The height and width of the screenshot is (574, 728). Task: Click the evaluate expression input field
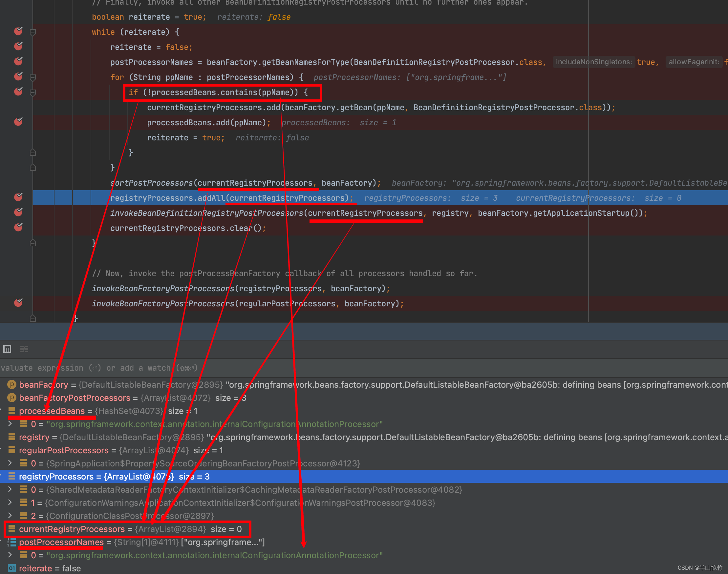tap(364, 368)
